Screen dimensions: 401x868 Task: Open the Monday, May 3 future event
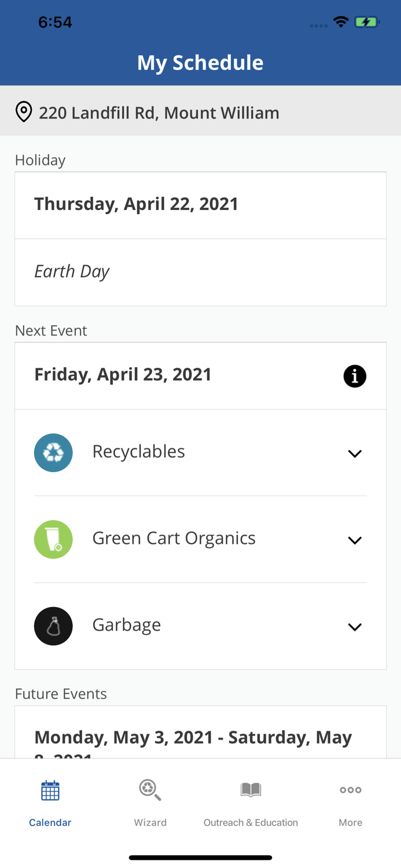(193, 738)
